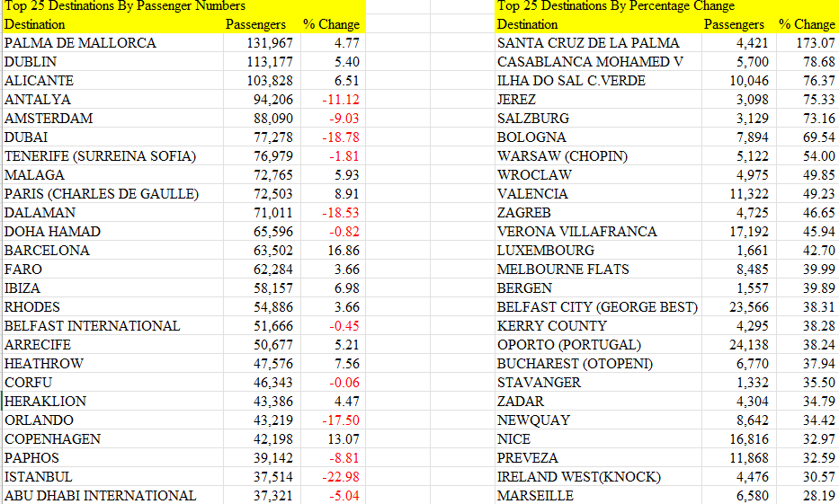
Task: Click the HEATHROW destination cell
Action: (x=112, y=364)
